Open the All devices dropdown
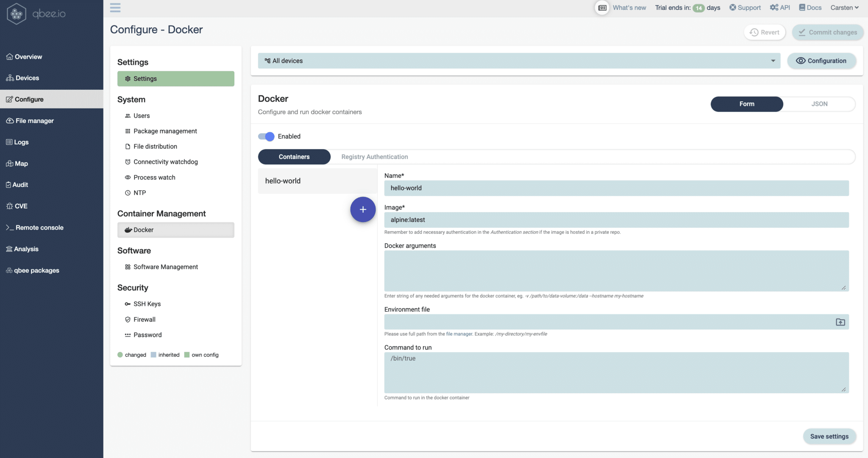 [519, 61]
